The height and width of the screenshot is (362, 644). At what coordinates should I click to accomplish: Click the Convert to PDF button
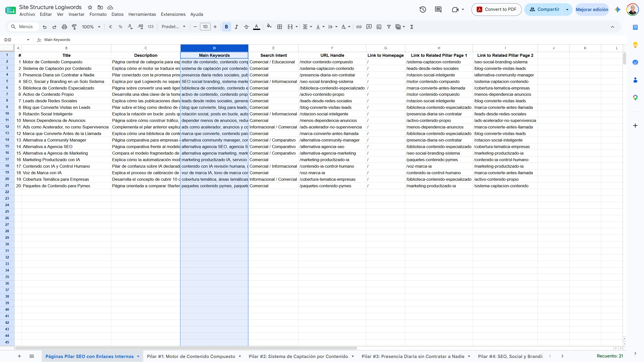[496, 10]
